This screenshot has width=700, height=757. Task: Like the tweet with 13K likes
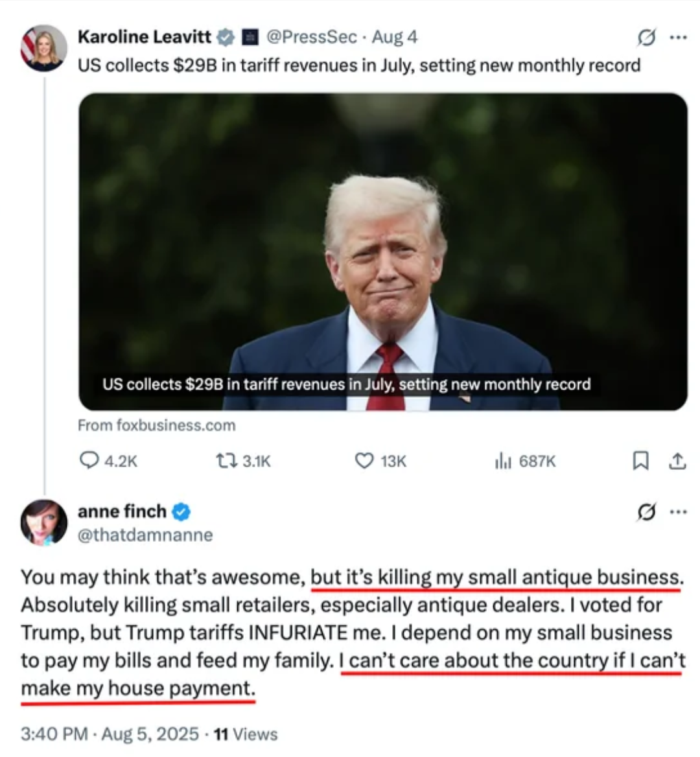[364, 461]
